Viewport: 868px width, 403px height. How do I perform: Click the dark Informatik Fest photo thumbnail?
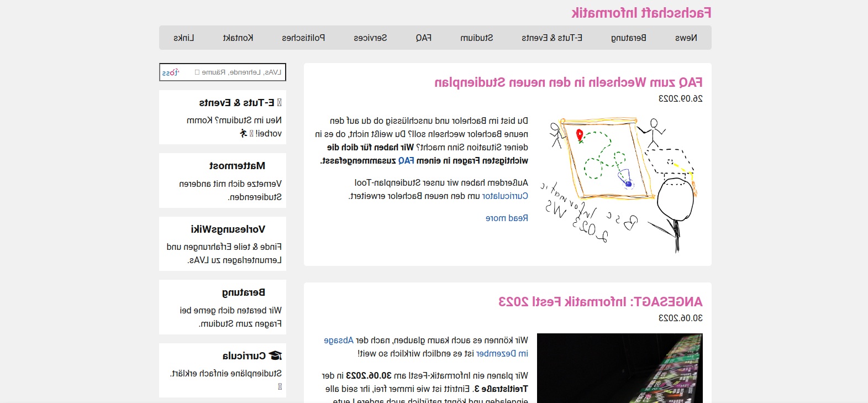619,368
